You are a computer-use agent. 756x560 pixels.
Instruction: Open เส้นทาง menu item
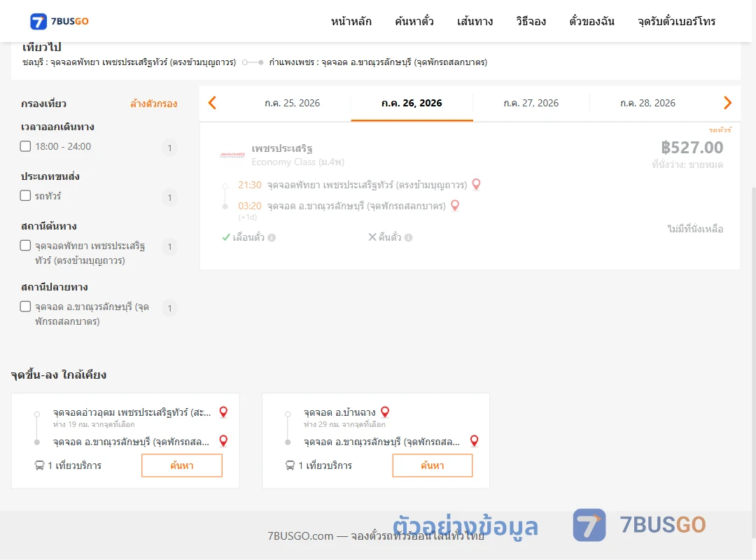tap(475, 21)
